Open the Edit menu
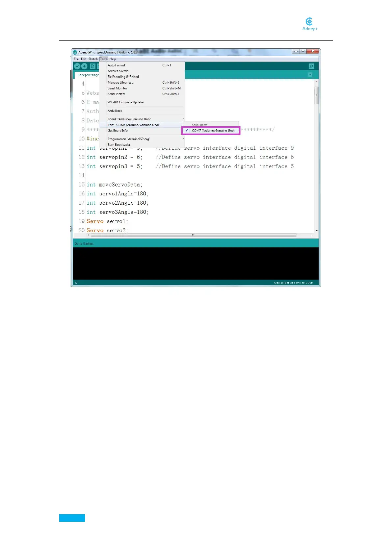The height and width of the screenshot is (554, 392). (x=84, y=59)
